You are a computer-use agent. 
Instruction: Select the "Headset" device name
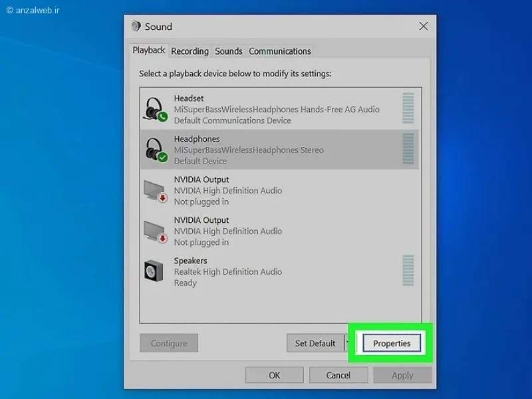(189, 98)
